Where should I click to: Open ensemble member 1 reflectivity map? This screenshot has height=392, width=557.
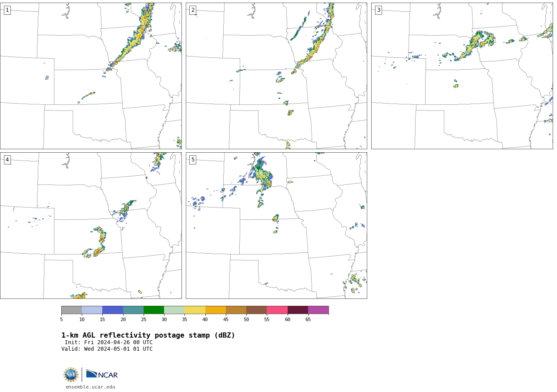(x=91, y=76)
